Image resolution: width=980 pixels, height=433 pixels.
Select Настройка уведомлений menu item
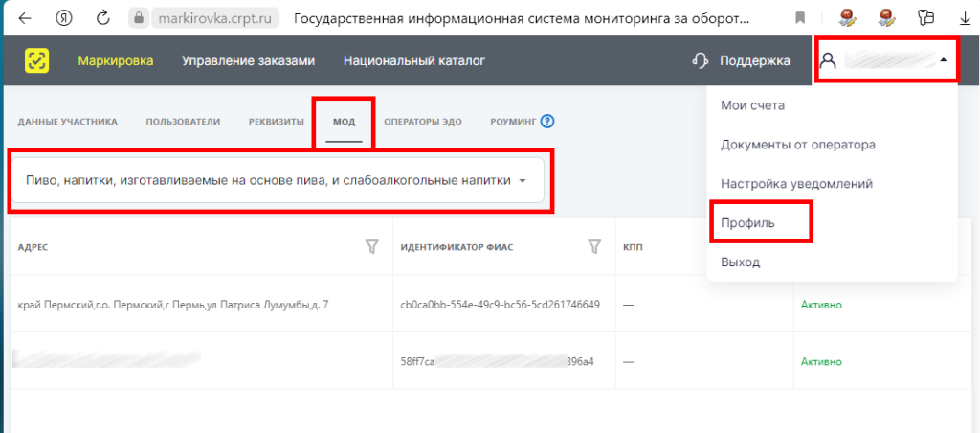tap(797, 184)
